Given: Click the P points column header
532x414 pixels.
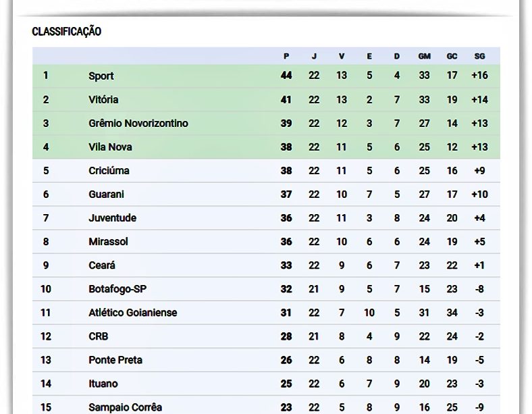Looking at the screenshot, I should [286, 56].
